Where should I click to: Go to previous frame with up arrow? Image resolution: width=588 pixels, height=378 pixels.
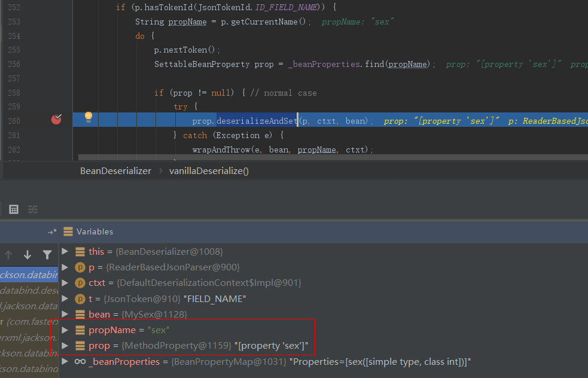pyautogui.click(x=8, y=255)
